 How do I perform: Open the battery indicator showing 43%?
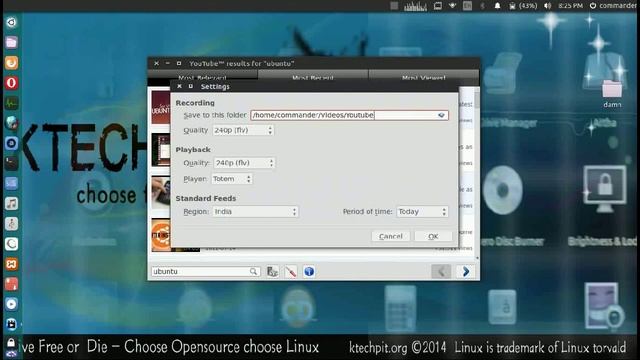click(x=522, y=6)
